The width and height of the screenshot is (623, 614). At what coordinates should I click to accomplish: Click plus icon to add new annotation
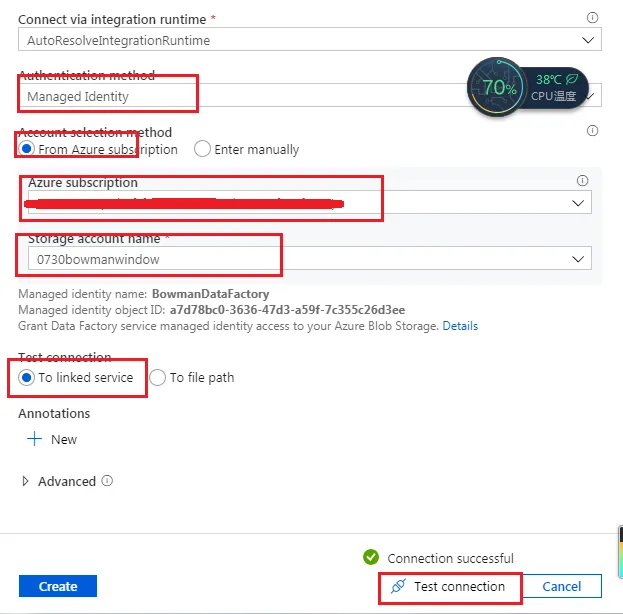(x=34, y=439)
